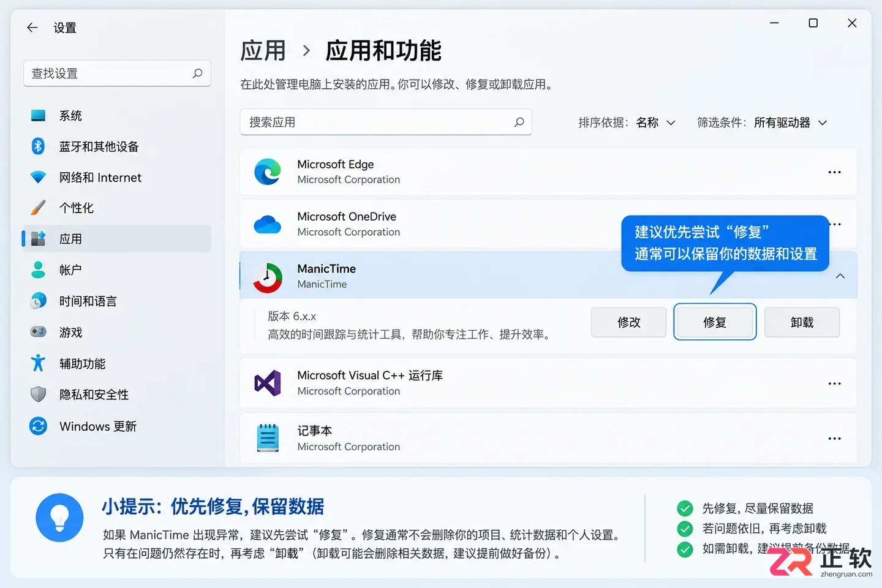Click the paintbrush icon for 个性化

[x=38, y=208]
